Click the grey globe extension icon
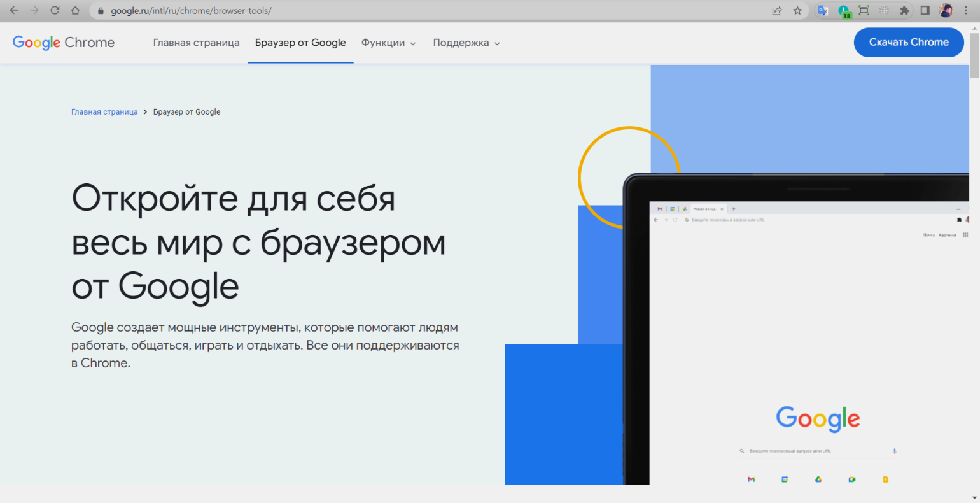Screen dimensions: 980x503 tap(884, 11)
